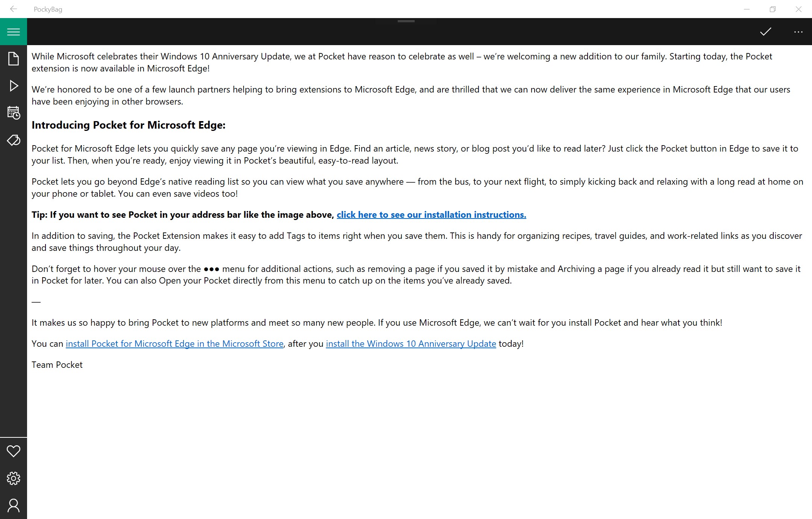Open settings with the gear icon
The height and width of the screenshot is (519, 812).
tap(14, 478)
